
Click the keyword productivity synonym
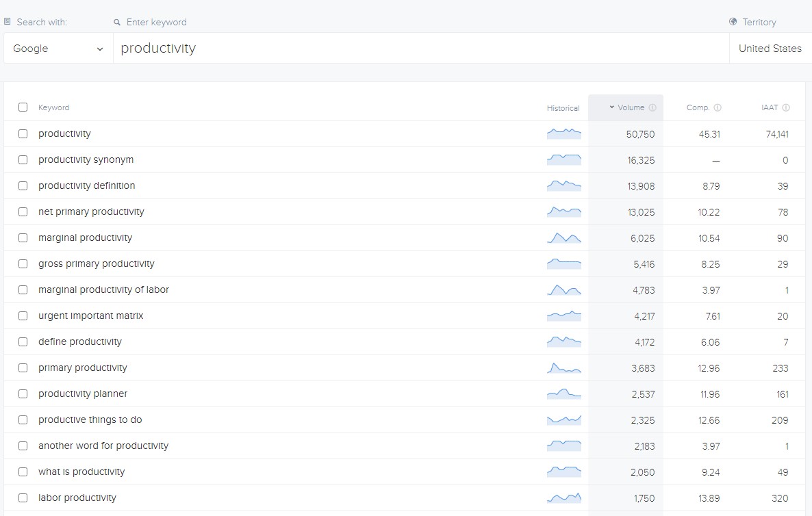pos(86,160)
